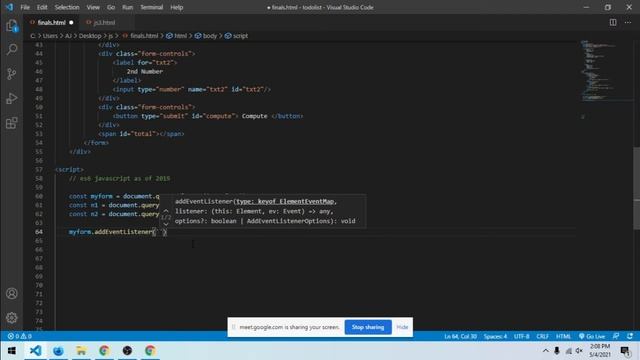Viewport: 640px width, 360px height.
Task: Click the js folder breadcrumb
Action: [x=110, y=36]
